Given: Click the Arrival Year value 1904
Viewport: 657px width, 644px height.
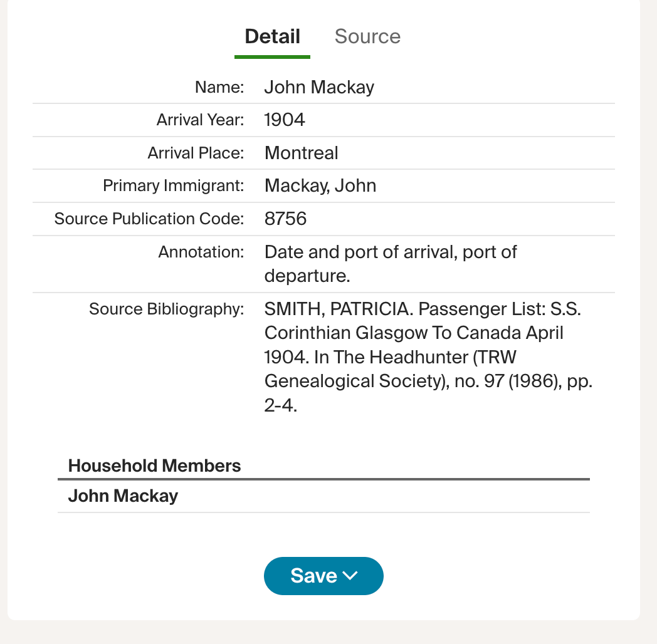Looking at the screenshot, I should point(285,120).
